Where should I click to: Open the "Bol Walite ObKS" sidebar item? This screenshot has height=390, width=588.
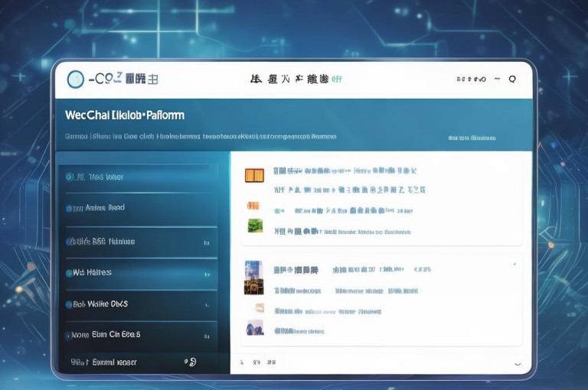click(x=138, y=304)
